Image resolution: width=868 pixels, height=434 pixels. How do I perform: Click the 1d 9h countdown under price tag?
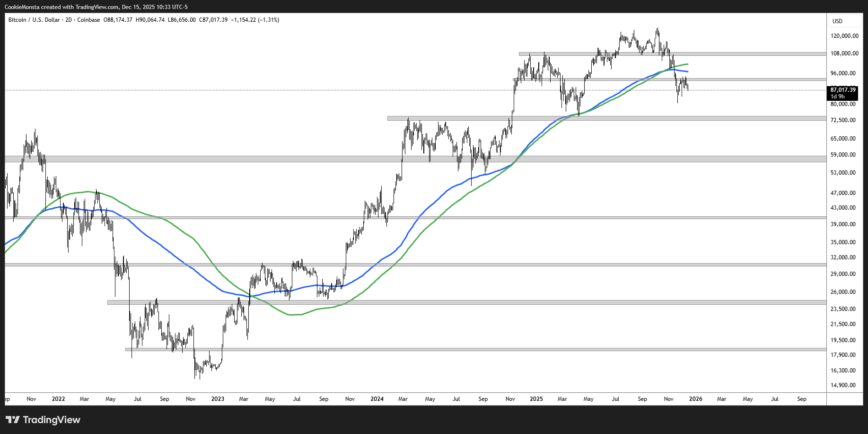coord(837,97)
